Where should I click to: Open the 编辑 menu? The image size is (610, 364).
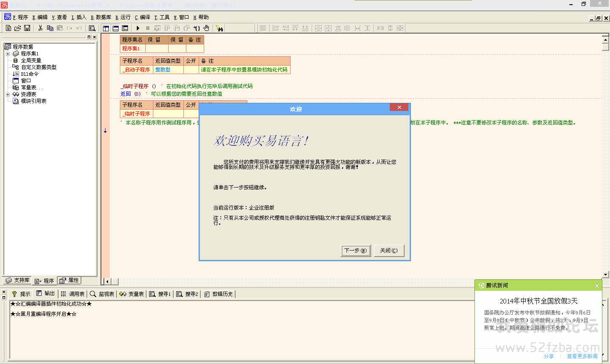[40, 17]
